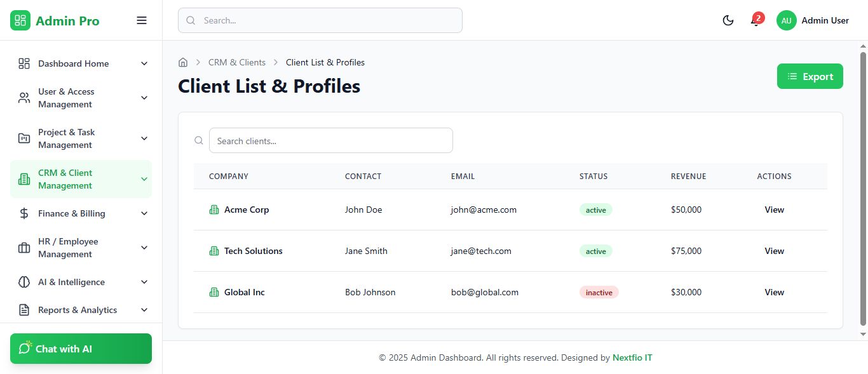Expand the Dashboard Home chevron
Image resolution: width=868 pixels, height=374 pixels.
[144, 63]
